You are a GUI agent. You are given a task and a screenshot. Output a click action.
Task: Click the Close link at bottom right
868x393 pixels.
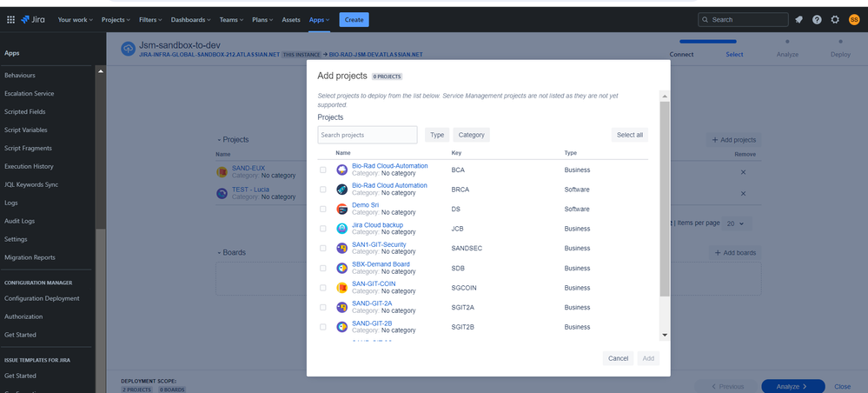tap(843, 386)
